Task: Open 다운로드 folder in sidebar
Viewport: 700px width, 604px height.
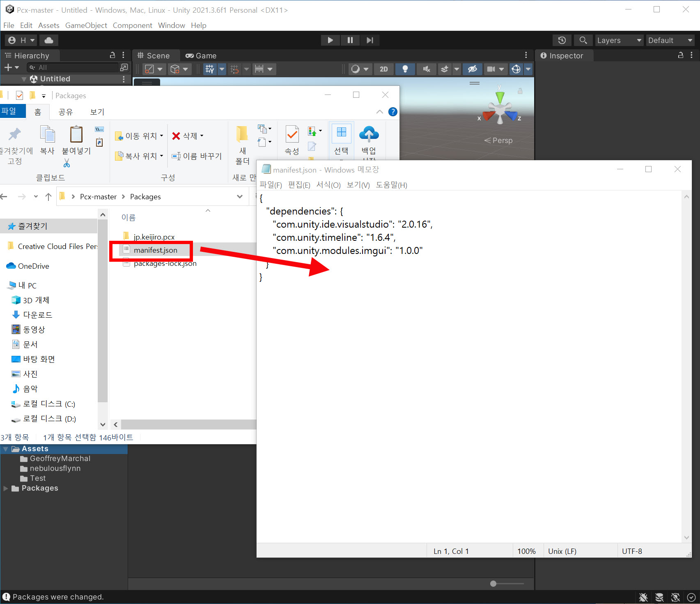Action: coord(32,315)
